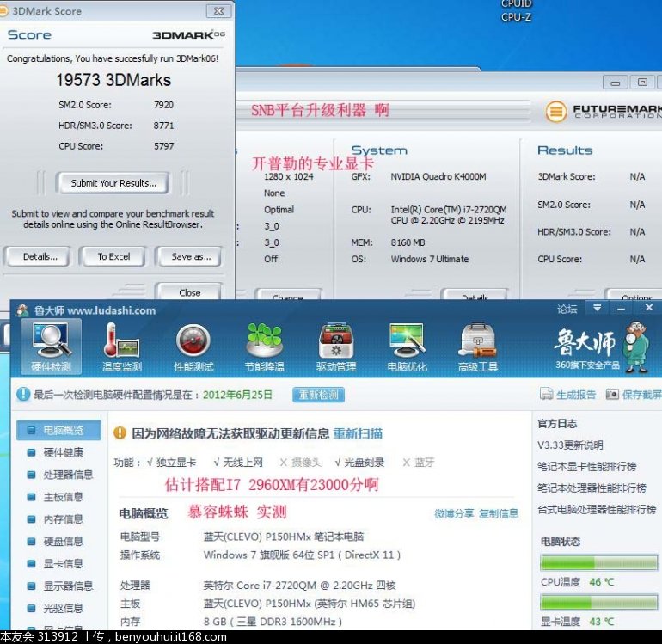
Task: Click 重新扫描 rescan link
Action: click(x=358, y=433)
